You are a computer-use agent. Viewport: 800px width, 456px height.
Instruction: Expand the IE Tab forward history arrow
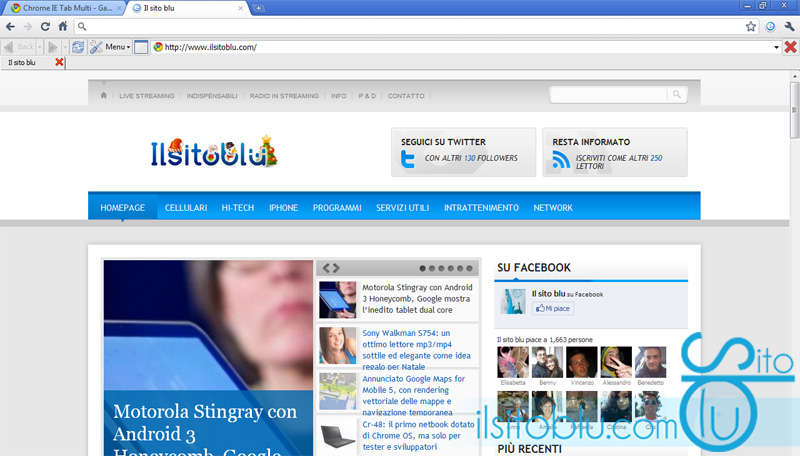pyautogui.click(x=65, y=47)
